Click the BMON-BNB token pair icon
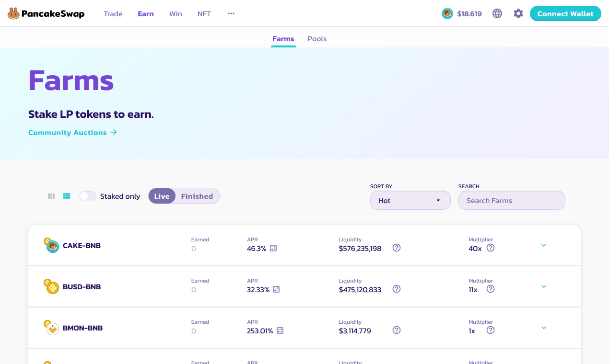609x364 pixels. (x=51, y=328)
